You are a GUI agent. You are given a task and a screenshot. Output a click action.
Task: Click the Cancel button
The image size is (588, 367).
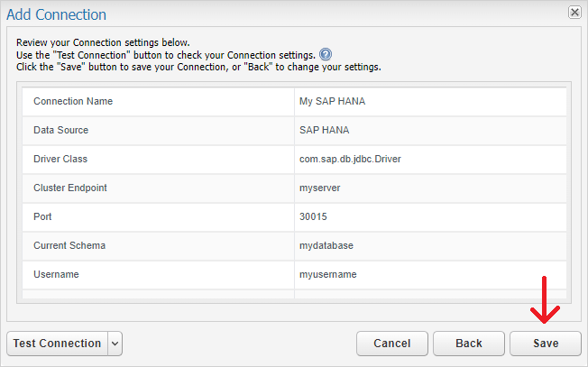tap(392, 344)
